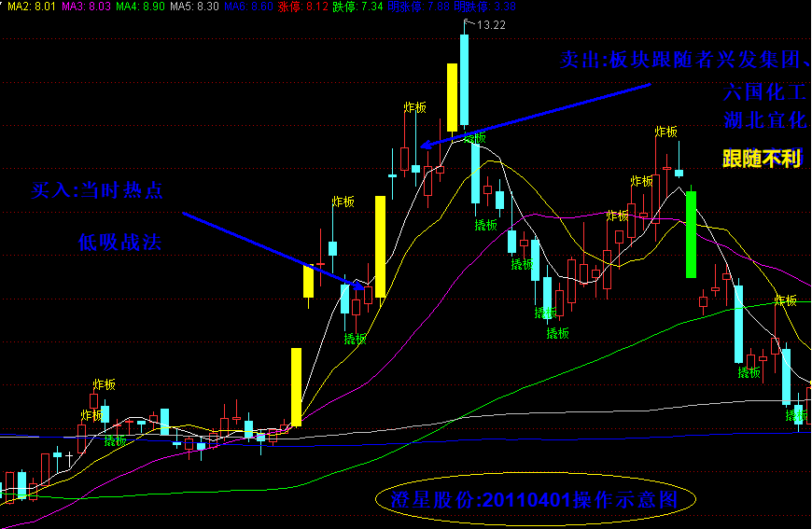
Task: Click the MA2: 8.01 indicator value
Action: (32, 7)
